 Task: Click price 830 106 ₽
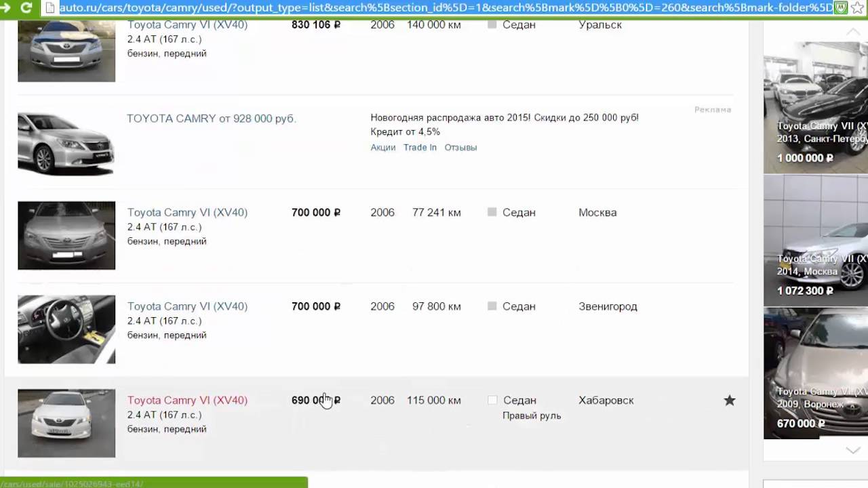pos(316,24)
